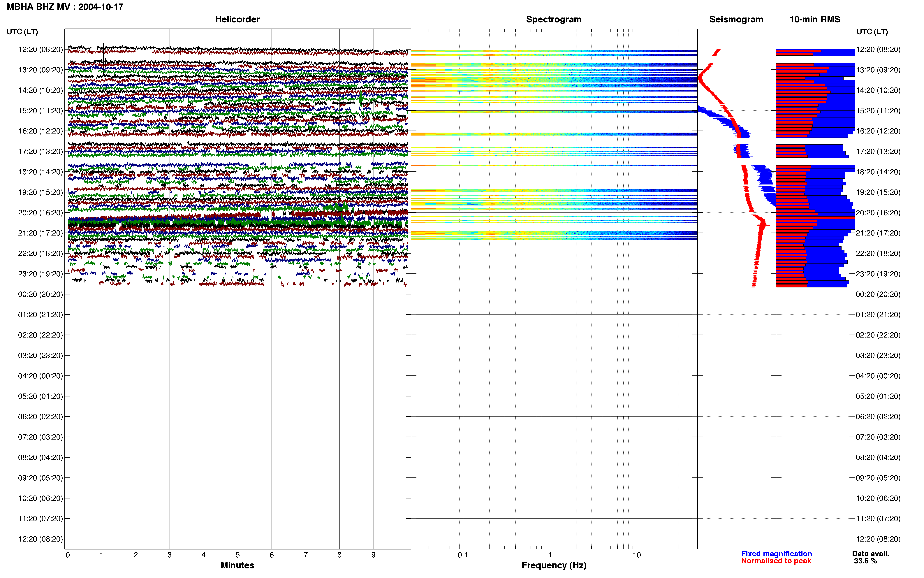Click left axis label 06:20 (02:20)

tap(41, 417)
